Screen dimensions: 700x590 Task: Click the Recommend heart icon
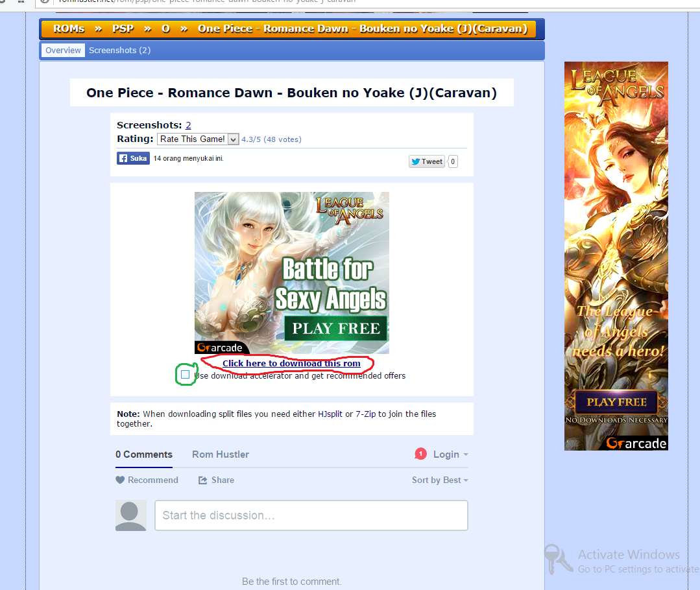[120, 480]
